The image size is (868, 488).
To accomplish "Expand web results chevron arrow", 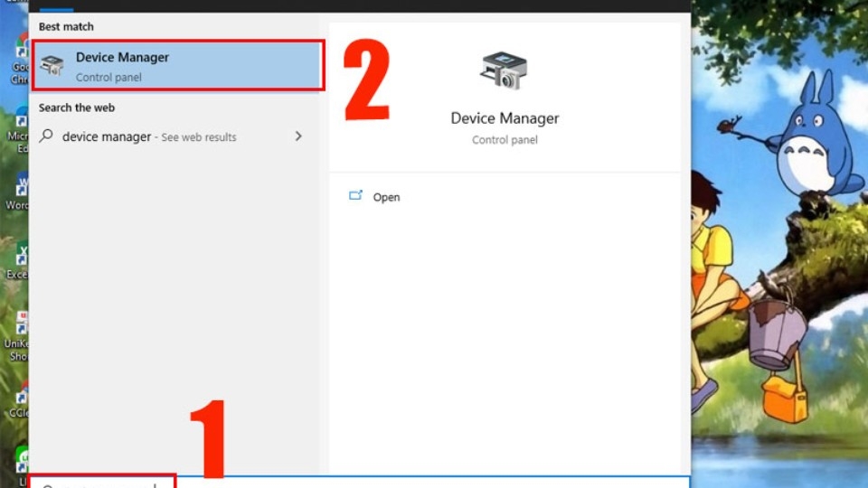I will click(x=298, y=136).
